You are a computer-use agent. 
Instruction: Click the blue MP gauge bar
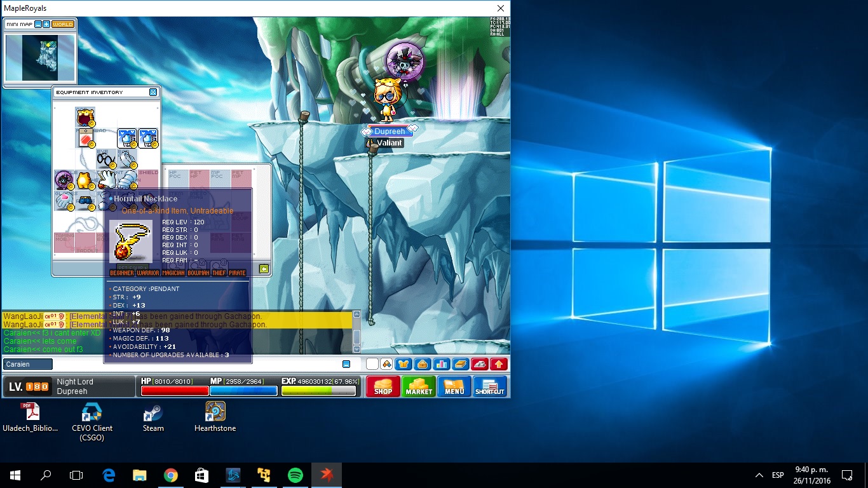click(x=243, y=391)
